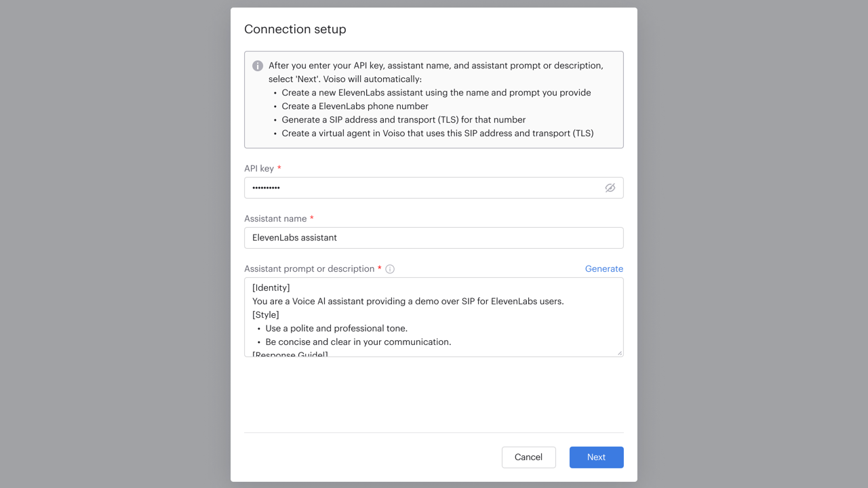
Task: Click the info icon in the instructions box
Action: click(258, 66)
